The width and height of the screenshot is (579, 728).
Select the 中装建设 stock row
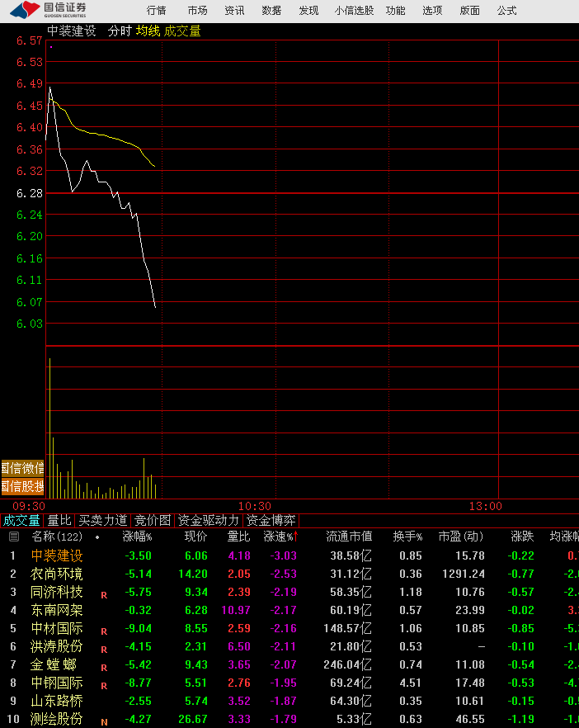[x=289, y=555]
